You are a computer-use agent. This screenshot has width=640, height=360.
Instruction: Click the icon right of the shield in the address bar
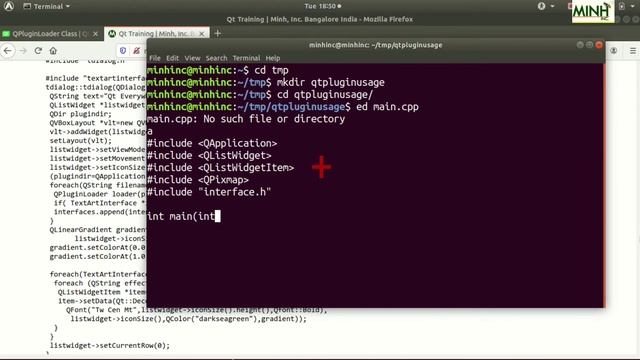click(x=137, y=51)
